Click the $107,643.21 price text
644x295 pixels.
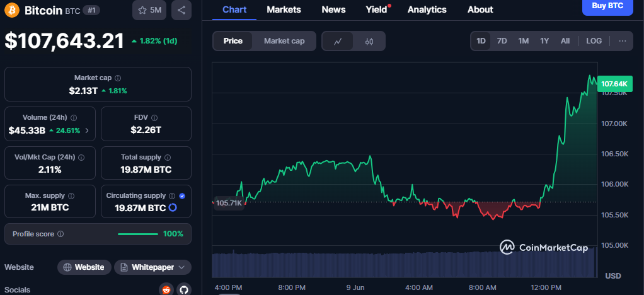click(x=64, y=41)
